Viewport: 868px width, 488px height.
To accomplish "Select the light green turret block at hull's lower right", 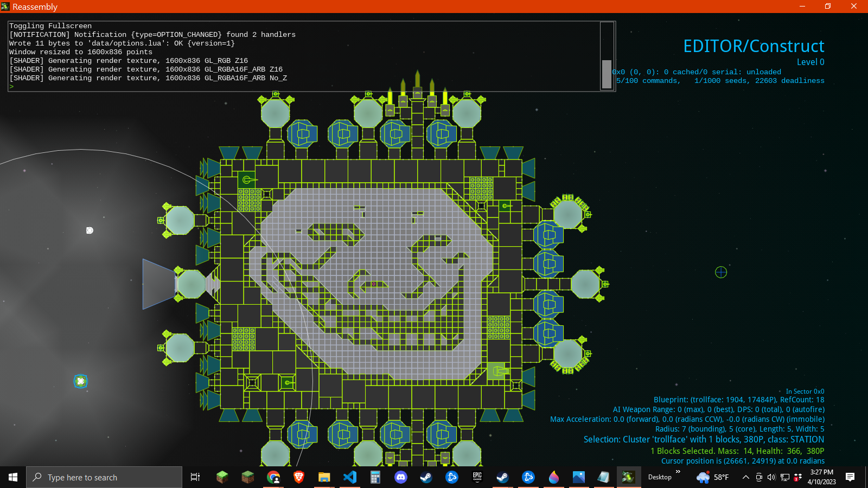I will (497, 371).
